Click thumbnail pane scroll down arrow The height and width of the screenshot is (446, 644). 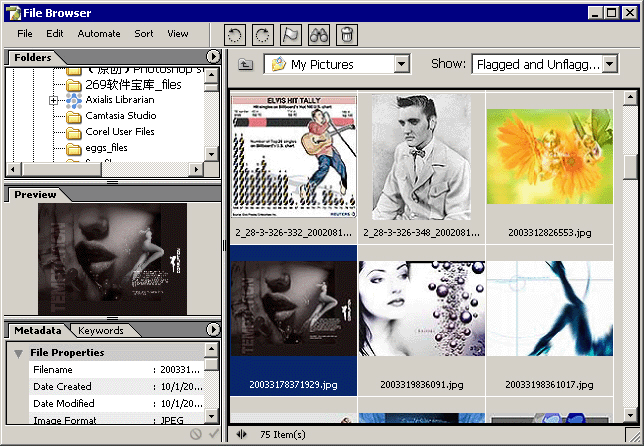[630, 415]
